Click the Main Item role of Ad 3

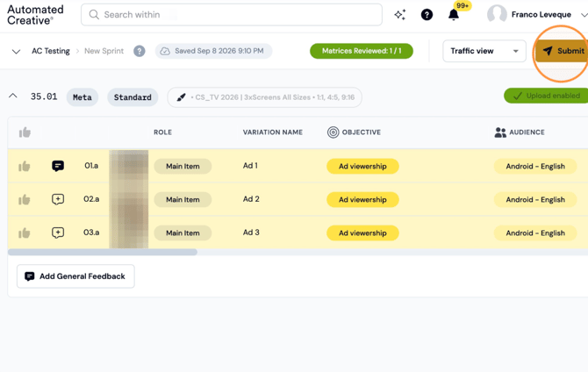pyautogui.click(x=183, y=233)
